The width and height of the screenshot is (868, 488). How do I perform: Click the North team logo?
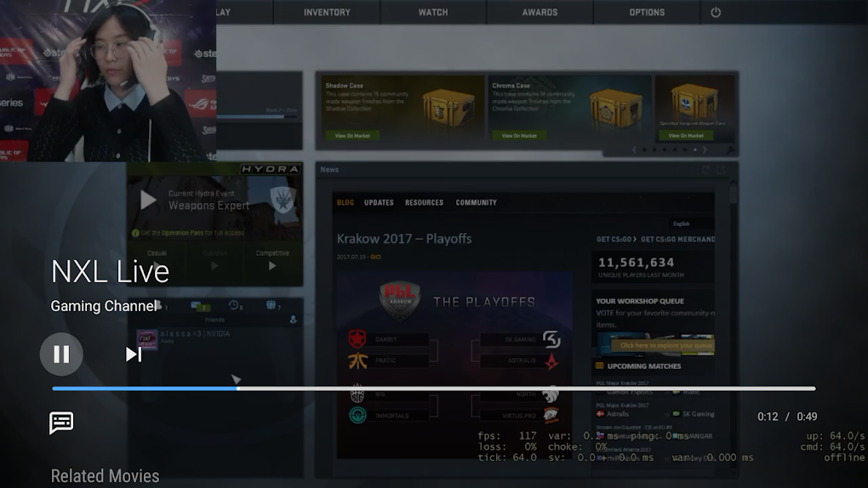[x=551, y=394]
